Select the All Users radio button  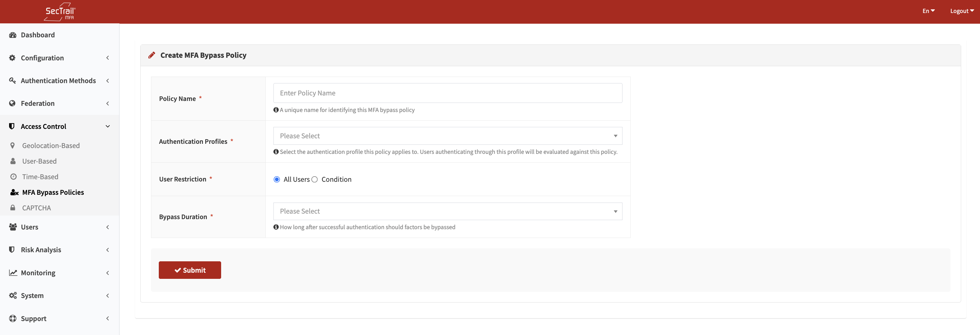pos(277,179)
